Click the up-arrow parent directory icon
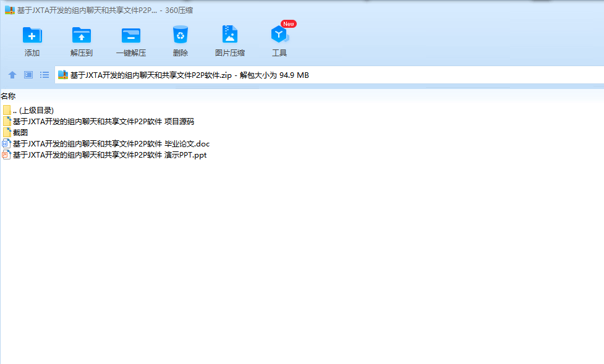Viewport: 604px width, 364px height. [12, 75]
